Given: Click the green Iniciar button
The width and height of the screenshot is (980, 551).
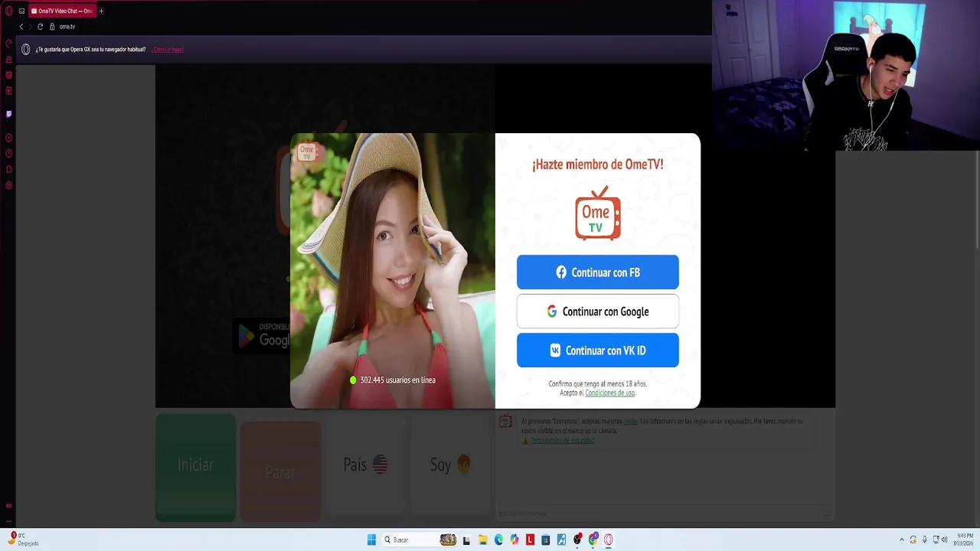Looking at the screenshot, I should coord(195,468).
